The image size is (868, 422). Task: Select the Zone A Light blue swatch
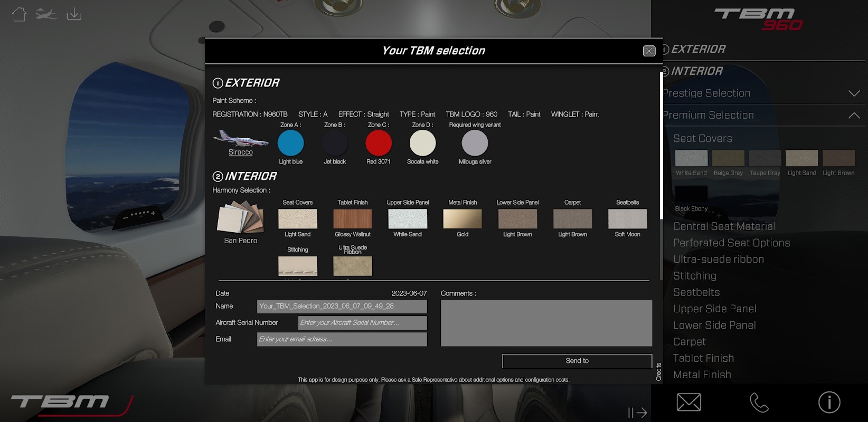coord(291,143)
